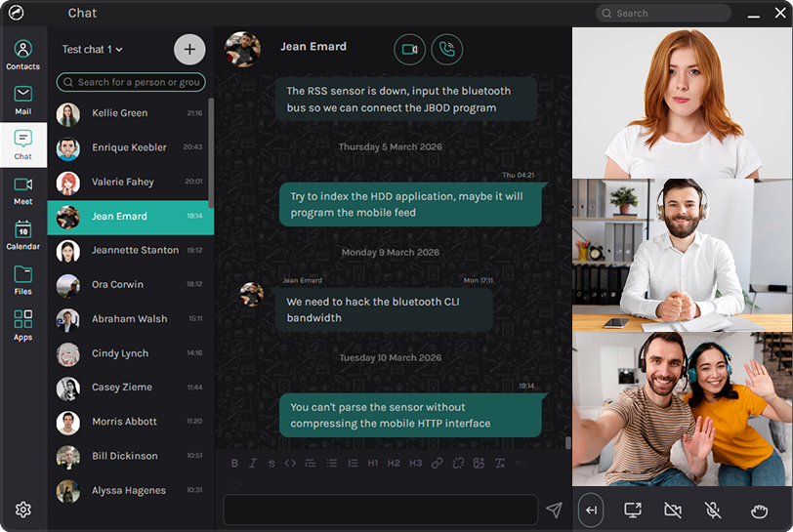The height and width of the screenshot is (532, 793).
Task: Open chat with Abraham Walsh
Action: pyautogui.click(x=131, y=319)
